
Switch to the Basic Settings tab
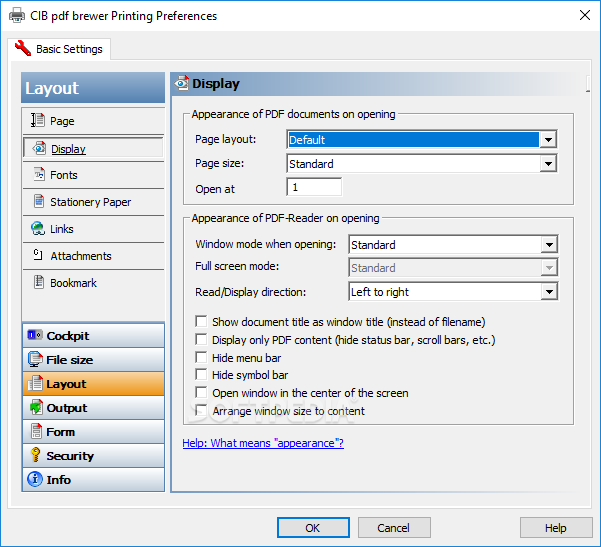pos(59,49)
